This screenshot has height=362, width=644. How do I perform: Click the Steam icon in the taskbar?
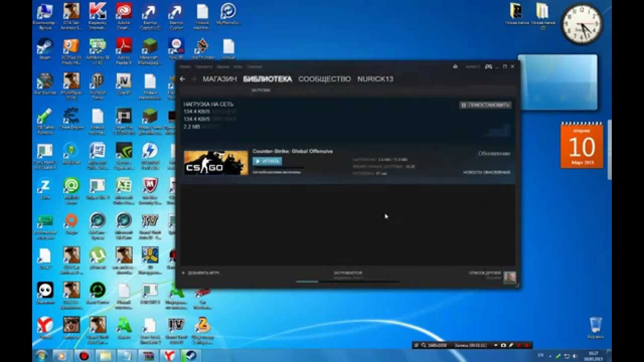click(x=191, y=355)
